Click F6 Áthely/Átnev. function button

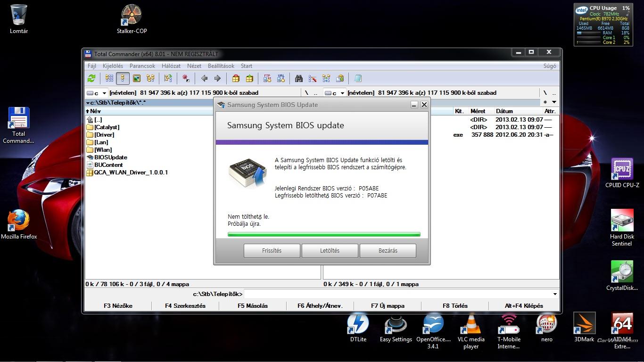(x=320, y=305)
